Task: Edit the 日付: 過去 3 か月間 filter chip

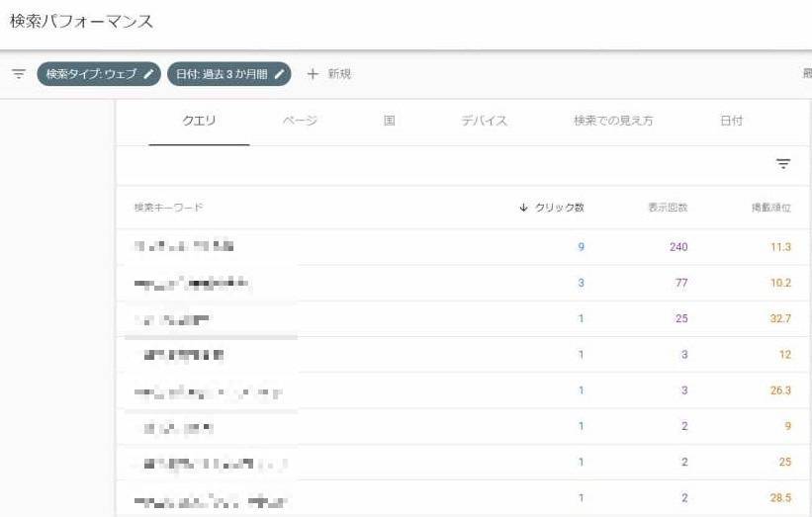Action: coord(228,74)
